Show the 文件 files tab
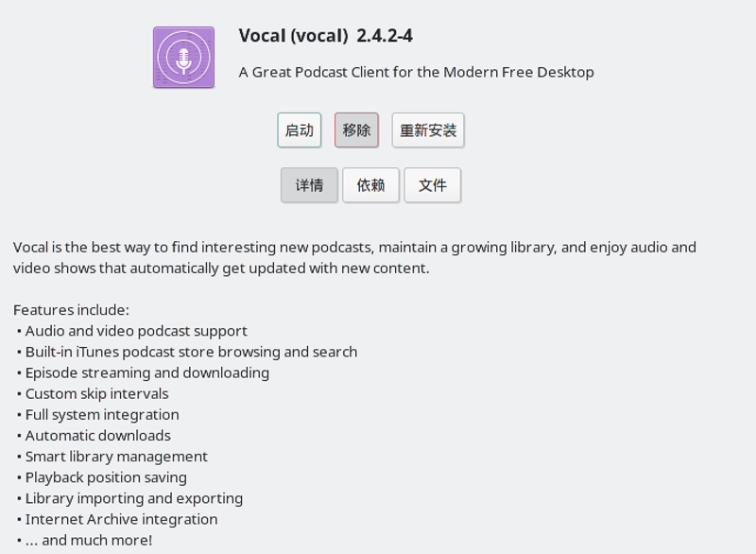 pyautogui.click(x=432, y=185)
